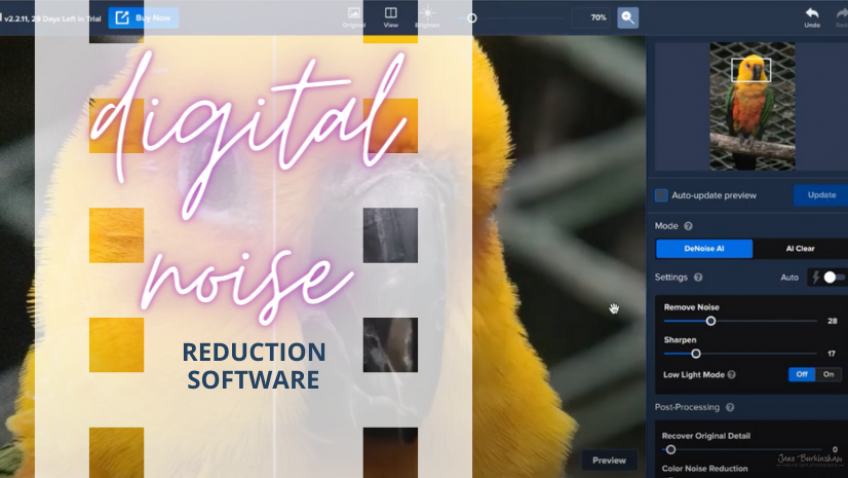Click the magnifier zoom button
The height and width of the screenshot is (478, 848).
pyautogui.click(x=628, y=18)
